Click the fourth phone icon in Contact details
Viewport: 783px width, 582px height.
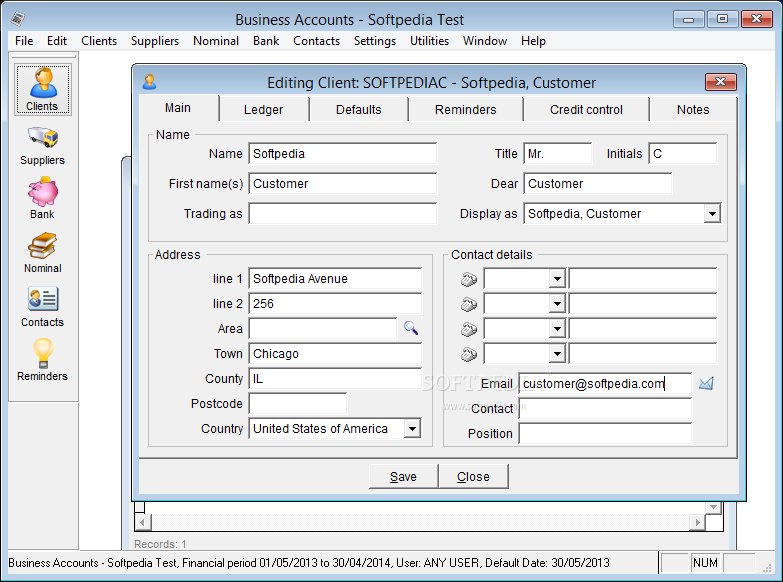(x=468, y=354)
